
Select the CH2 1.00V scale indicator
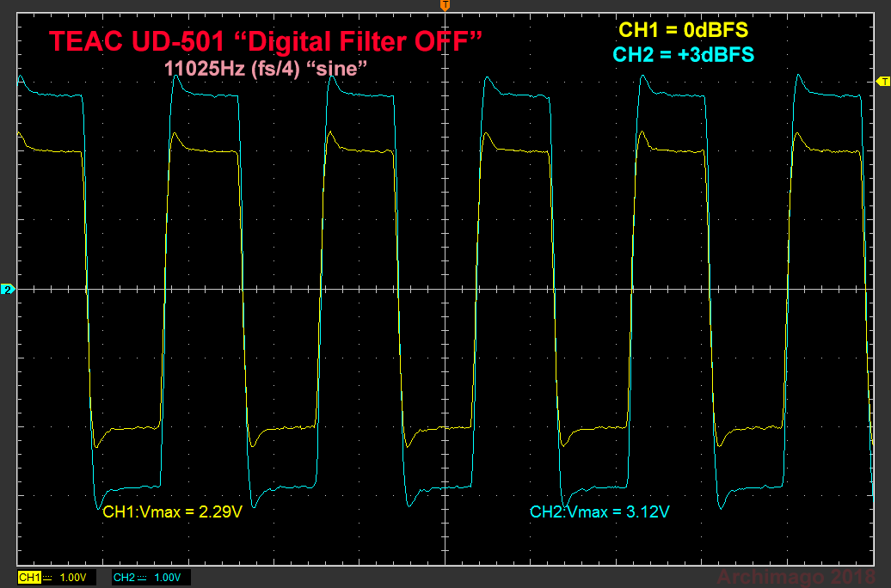pyautogui.click(x=151, y=577)
